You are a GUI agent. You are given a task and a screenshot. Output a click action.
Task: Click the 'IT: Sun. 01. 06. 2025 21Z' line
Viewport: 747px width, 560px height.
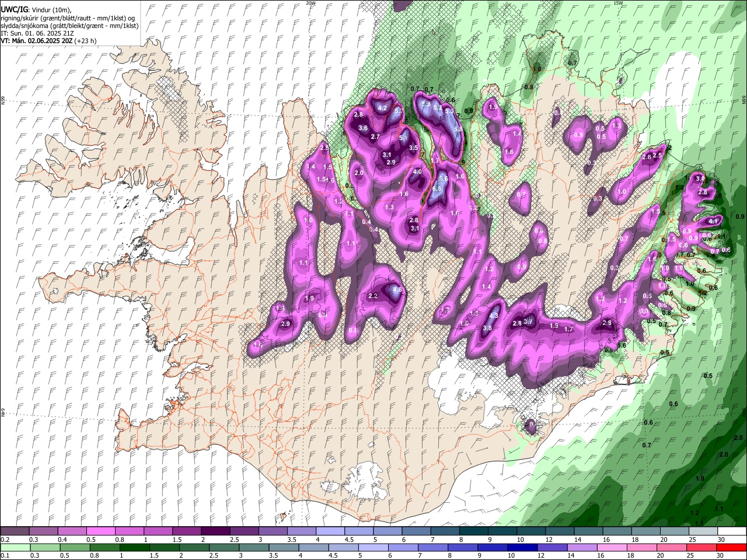click(x=37, y=33)
